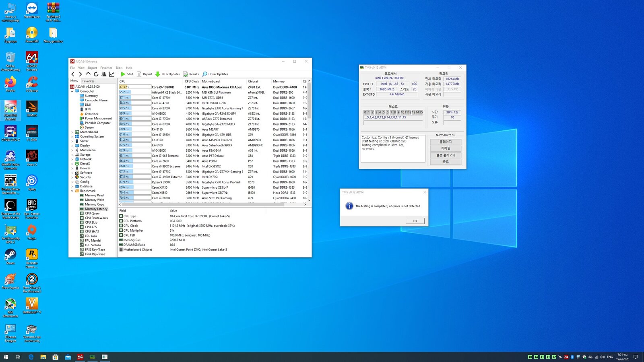Image resolution: width=644 pixels, height=362 pixels.
Task: Start the benchmark with green Start arrow
Action: (127, 74)
